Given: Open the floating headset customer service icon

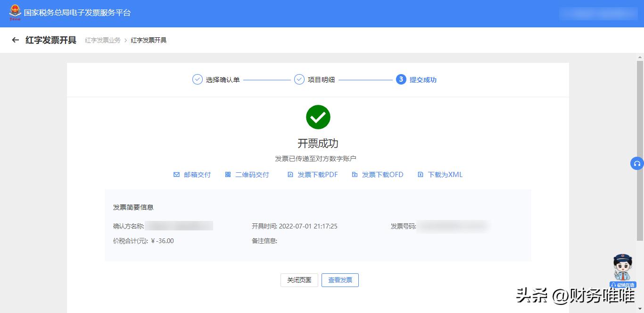Looking at the screenshot, I should tap(637, 163).
